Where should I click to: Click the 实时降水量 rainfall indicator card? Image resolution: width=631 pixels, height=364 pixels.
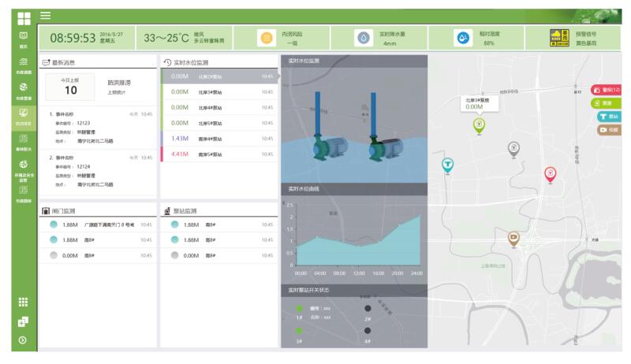[386, 38]
